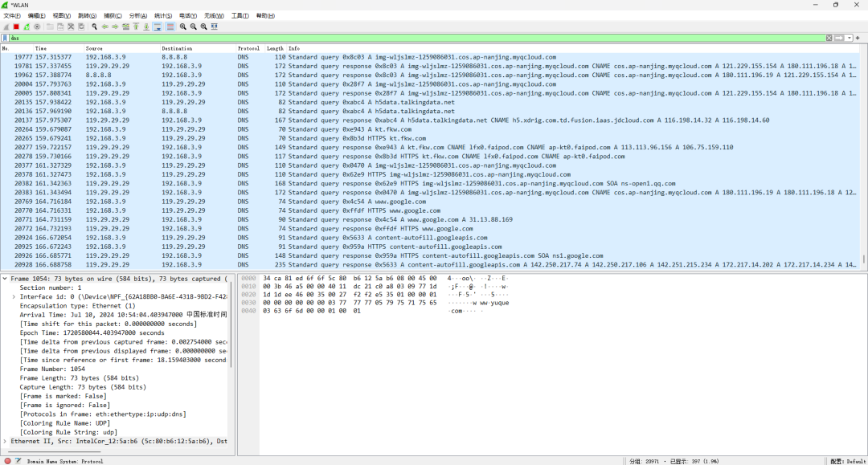The image size is (868, 465).
Task: Open the 分析(A) menu
Action: tap(138, 15)
